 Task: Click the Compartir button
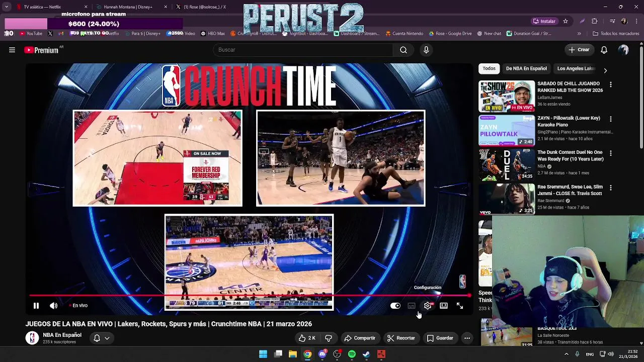(x=360, y=338)
